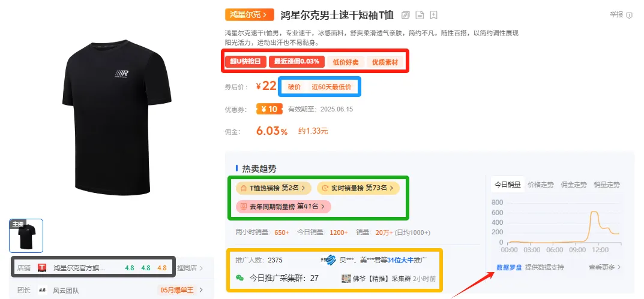This screenshot has width=644, height=299.
Task: Switch to the 佣金走势 tab
Action: tap(574, 185)
